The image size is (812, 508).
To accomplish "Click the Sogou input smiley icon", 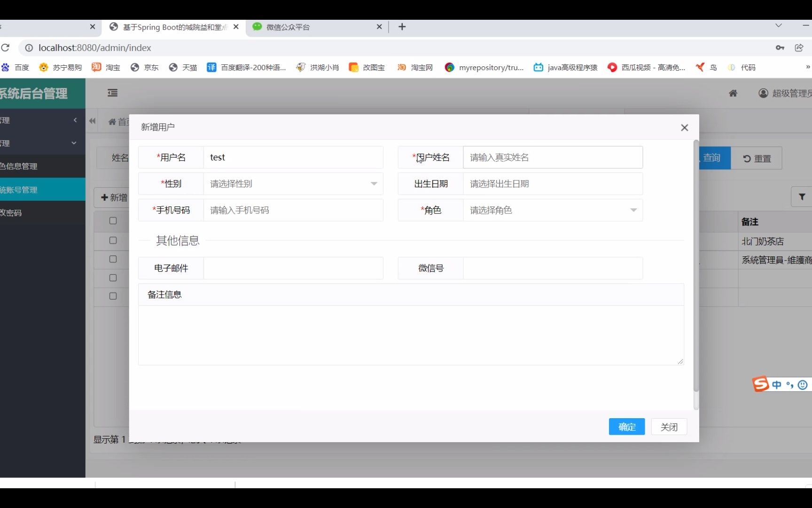I will pyautogui.click(x=803, y=384).
